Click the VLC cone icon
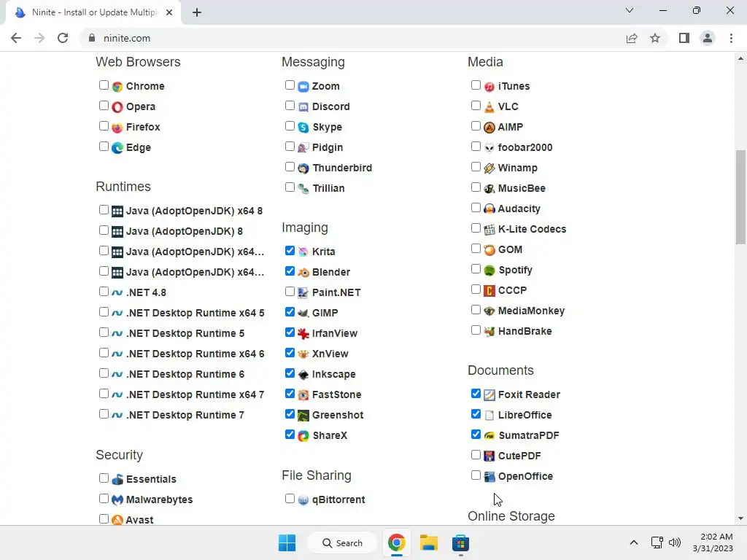Screen dimensions: 747x560 tap(489, 107)
